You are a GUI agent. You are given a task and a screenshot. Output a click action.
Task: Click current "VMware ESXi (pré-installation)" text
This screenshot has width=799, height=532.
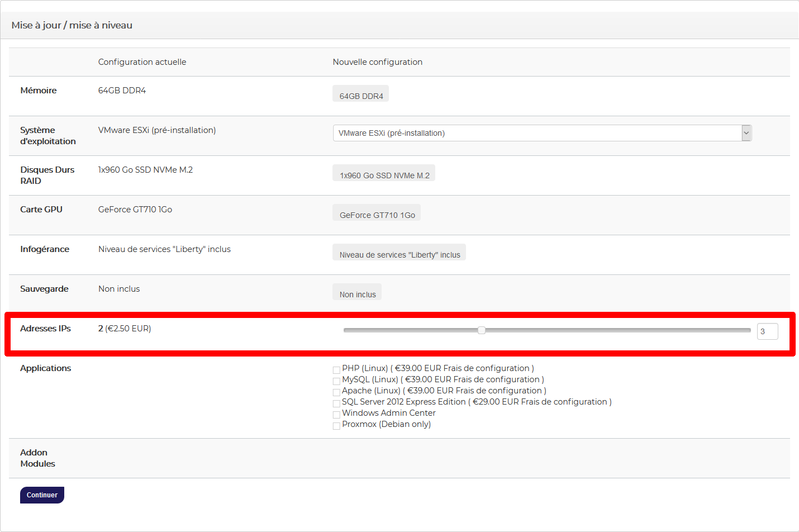(157, 130)
